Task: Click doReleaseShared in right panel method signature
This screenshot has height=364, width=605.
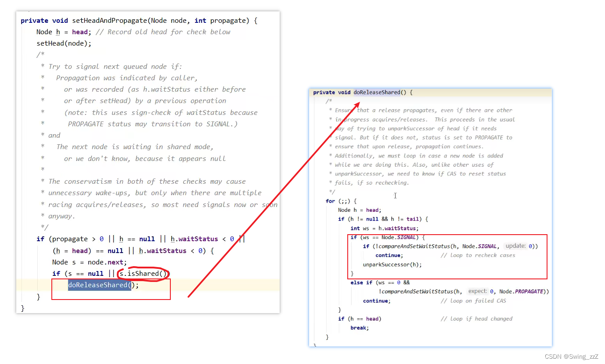Action: pos(377,92)
